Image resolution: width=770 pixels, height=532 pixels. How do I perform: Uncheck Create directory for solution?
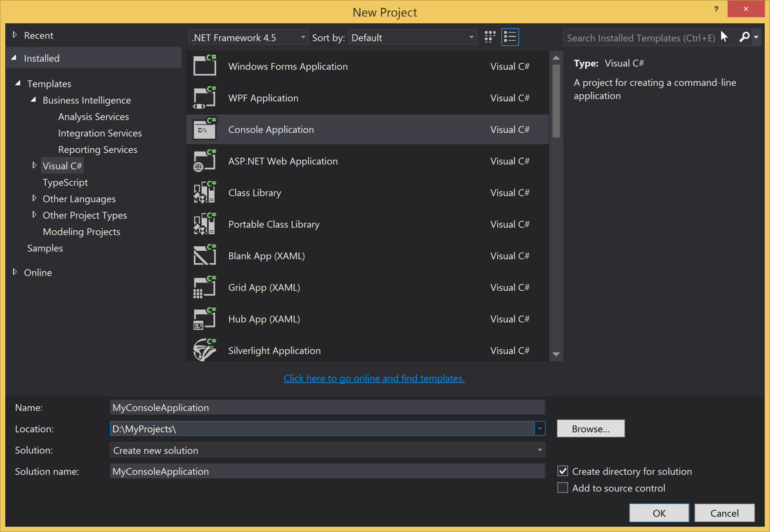[x=562, y=471]
